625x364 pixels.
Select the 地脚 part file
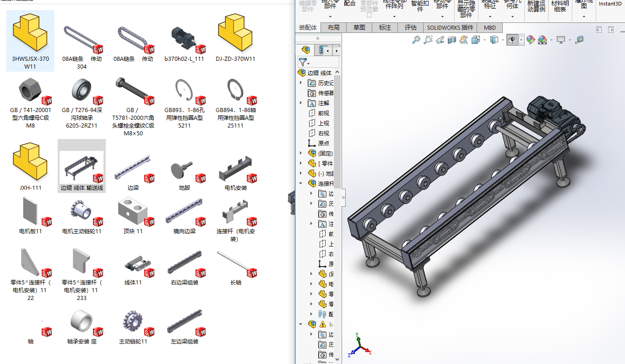coord(185,174)
